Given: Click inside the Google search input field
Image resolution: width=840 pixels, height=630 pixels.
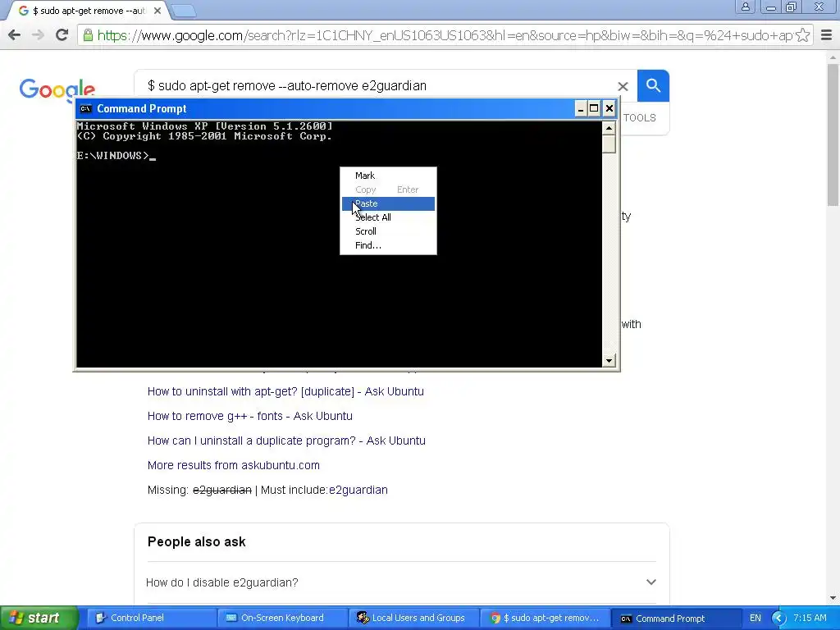Looking at the screenshot, I should coord(375,85).
